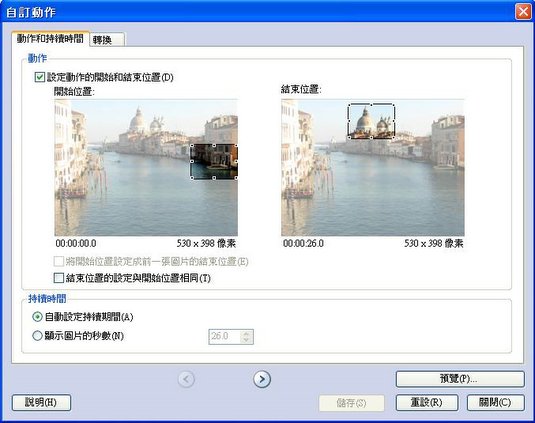Enable 結束位置的設定與開始位置相同 checkbox
The width and height of the screenshot is (535, 423).
tap(59, 278)
